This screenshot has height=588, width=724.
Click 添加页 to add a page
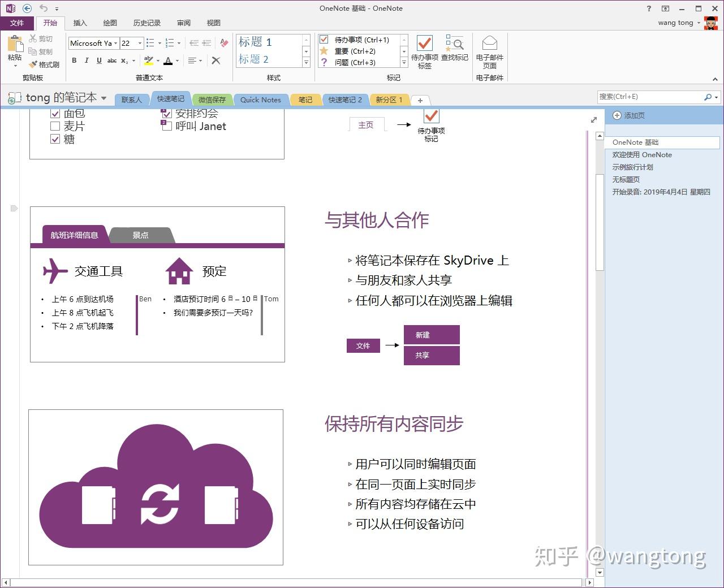pyautogui.click(x=629, y=115)
